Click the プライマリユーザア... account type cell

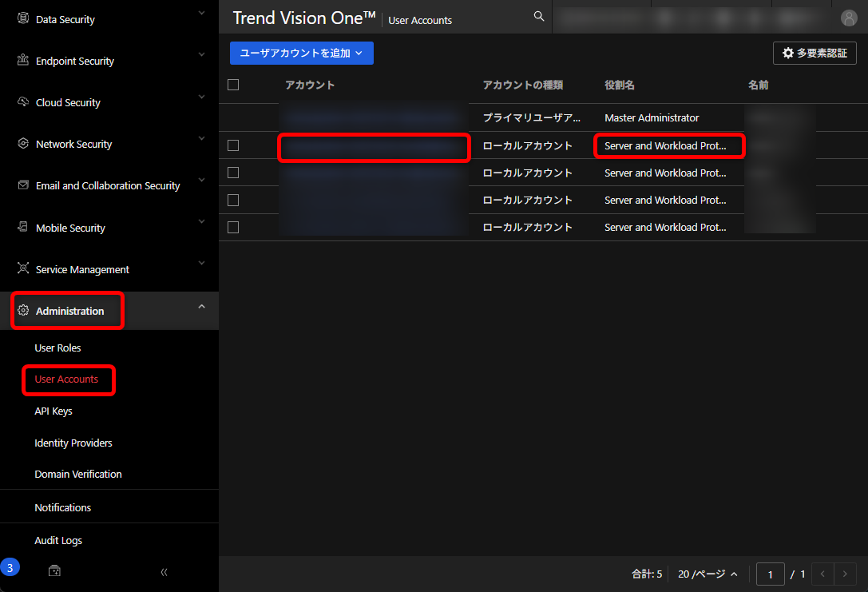532,118
